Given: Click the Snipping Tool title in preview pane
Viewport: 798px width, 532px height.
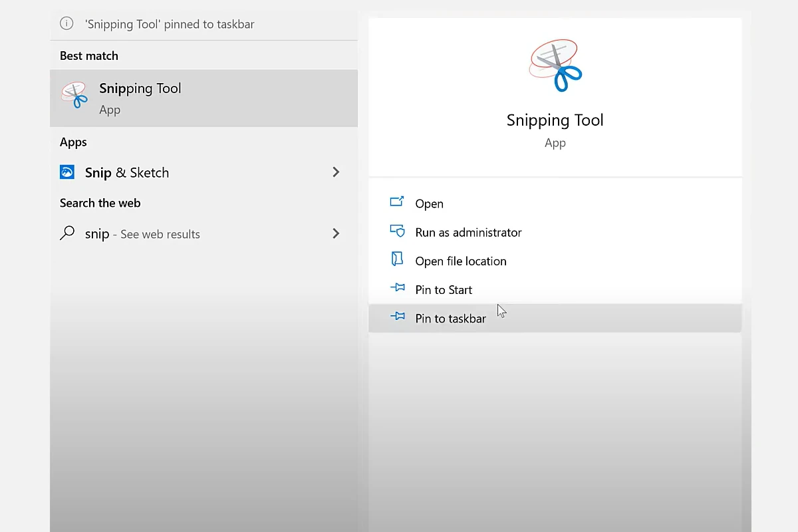Looking at the screenshot, I should 555,120.
